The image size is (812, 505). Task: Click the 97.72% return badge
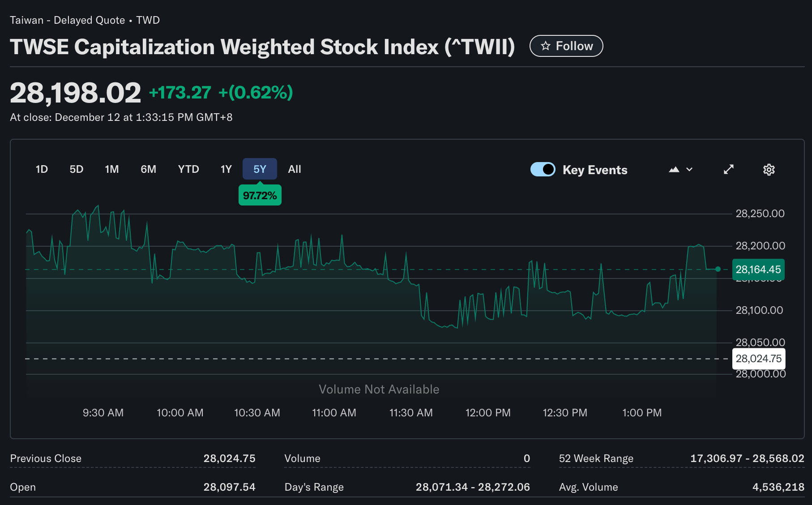click(x=260, y=195)
